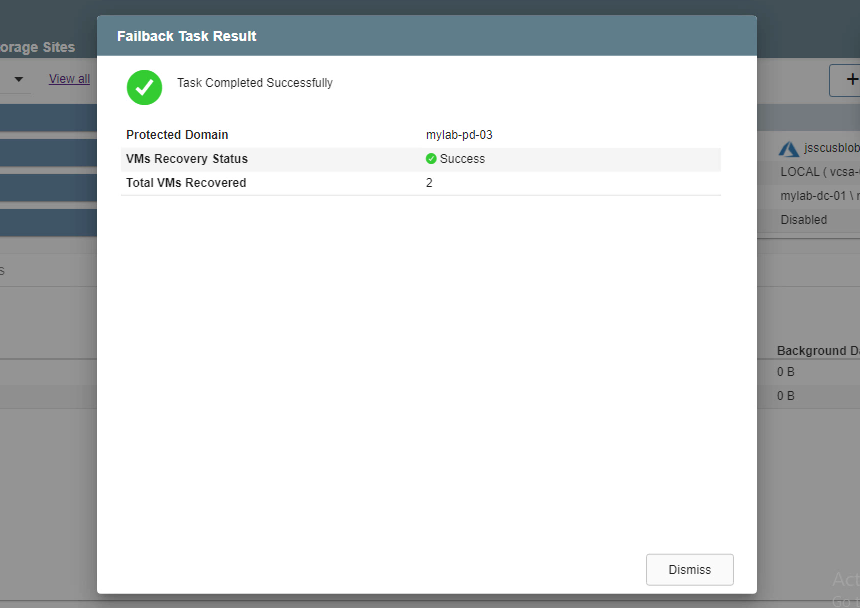Click the Total VMs Recovered label
The height and width of the screenshot is (608, 860).
186,183
